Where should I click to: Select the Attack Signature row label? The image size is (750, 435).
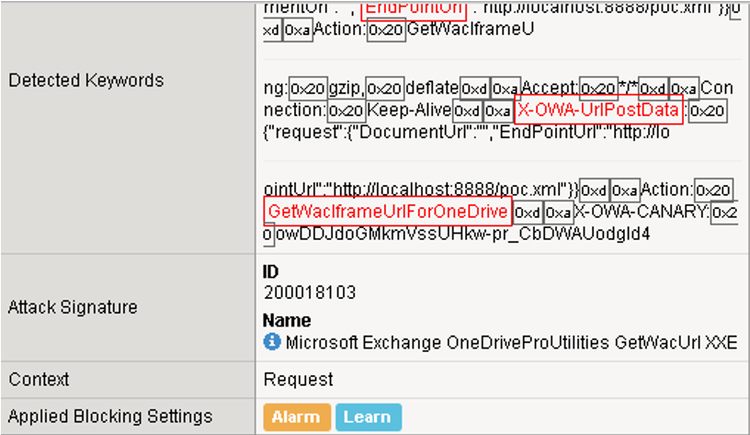pyautogui.click(x=73, y=307)
